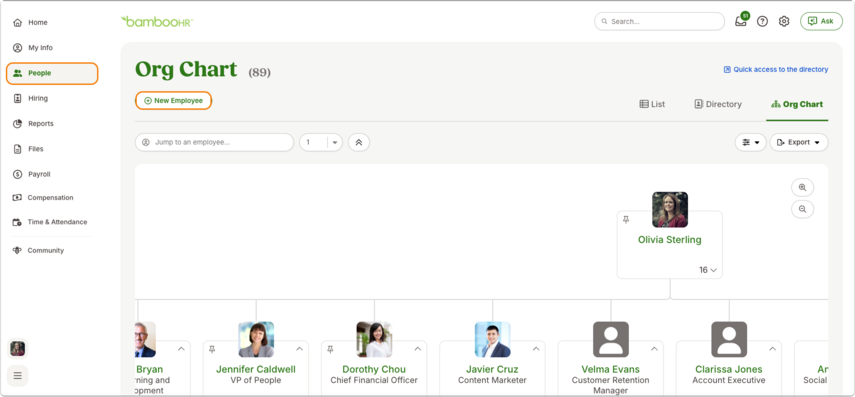The height and width of the screenshot is (397, 855).
Task: Expand Velma Evans's card chevron
Action: [x=654, y=349]
